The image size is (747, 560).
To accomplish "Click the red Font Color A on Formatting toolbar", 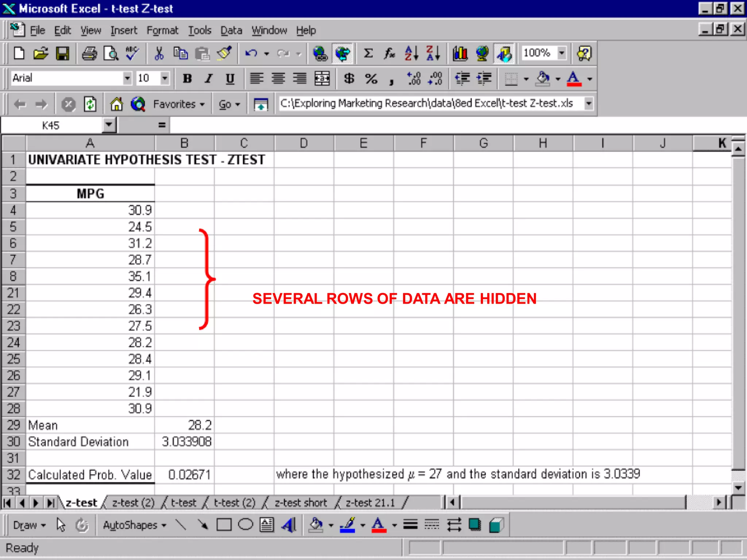I will pyautogui.click(x=574, y=78).
